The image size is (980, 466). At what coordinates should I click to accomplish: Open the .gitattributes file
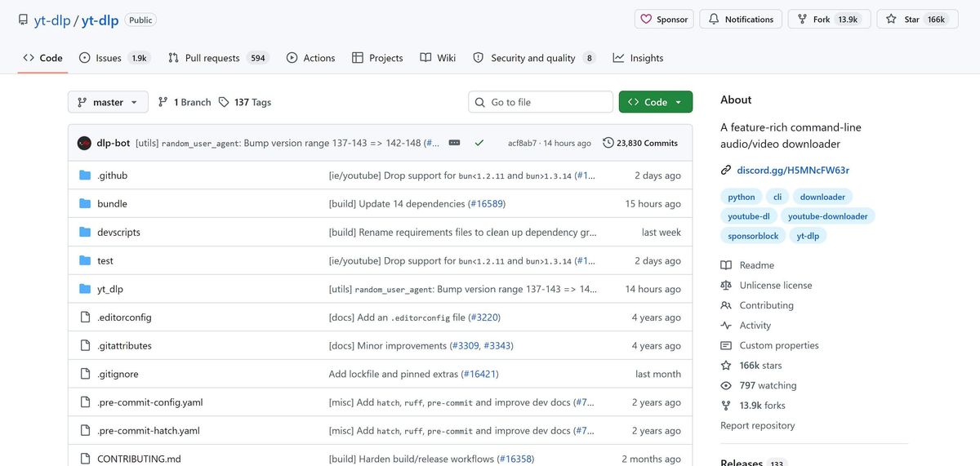124,345
